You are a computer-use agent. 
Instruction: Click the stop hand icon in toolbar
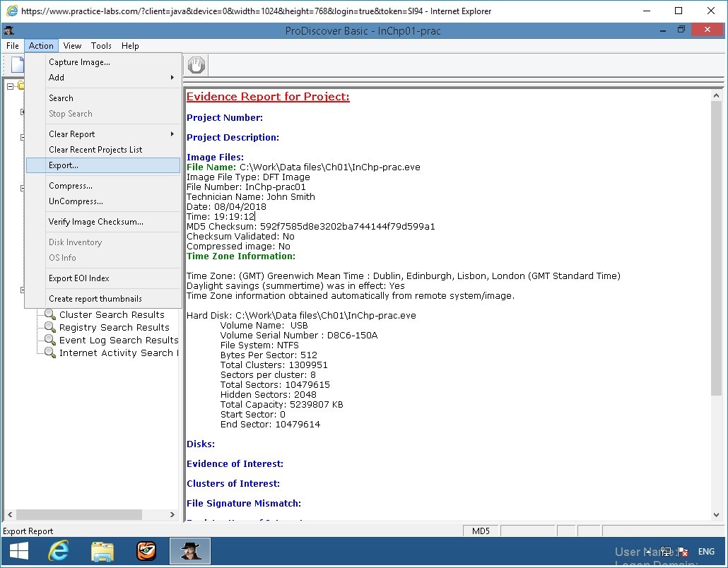click(x=196, y=65)
